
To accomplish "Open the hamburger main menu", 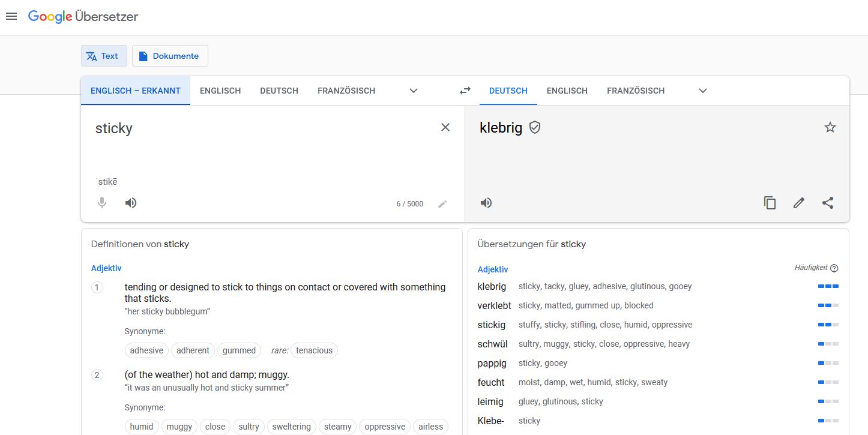I will [11, 16].
